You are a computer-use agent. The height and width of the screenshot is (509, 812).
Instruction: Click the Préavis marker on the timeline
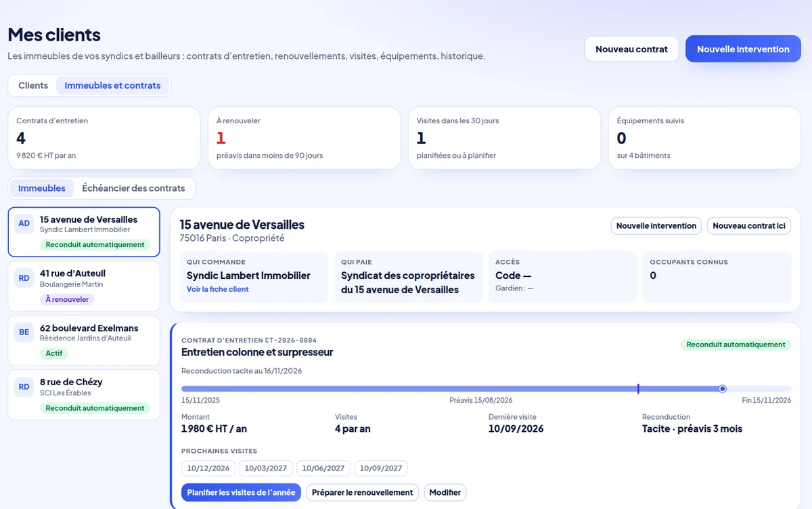click(638, 389)
